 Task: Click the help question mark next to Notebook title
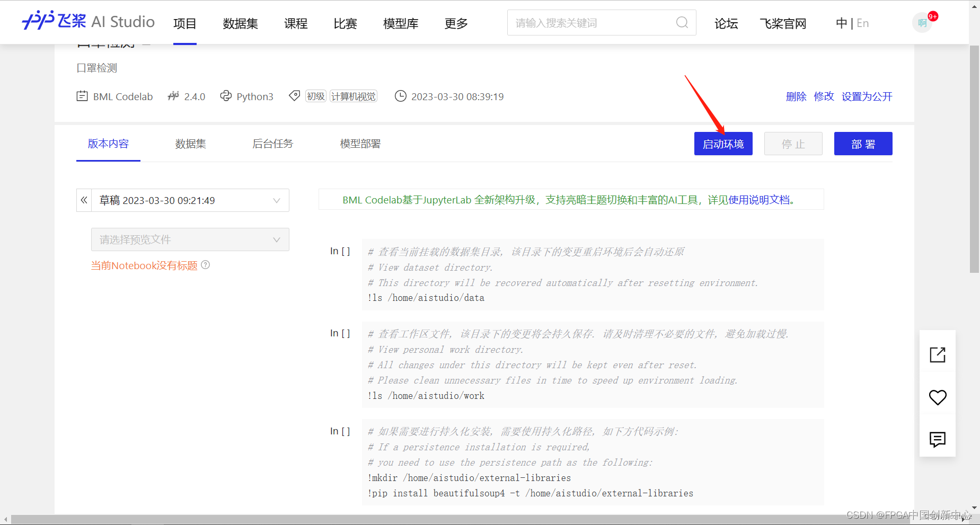(x=206, y=265)
